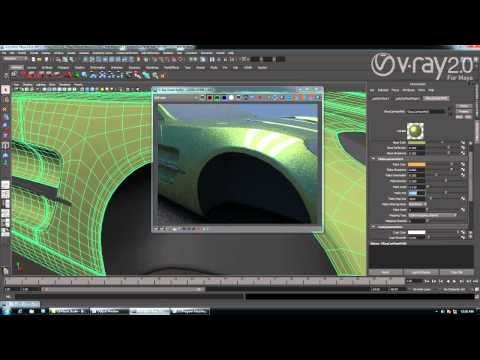
Task: Open the viewport View menu
Action: click(x=16, y=85)
